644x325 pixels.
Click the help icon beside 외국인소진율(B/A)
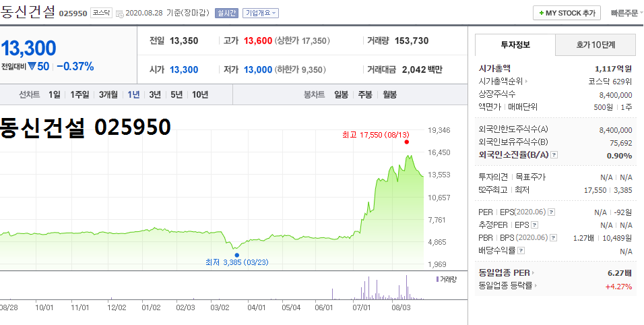(554, 155)
